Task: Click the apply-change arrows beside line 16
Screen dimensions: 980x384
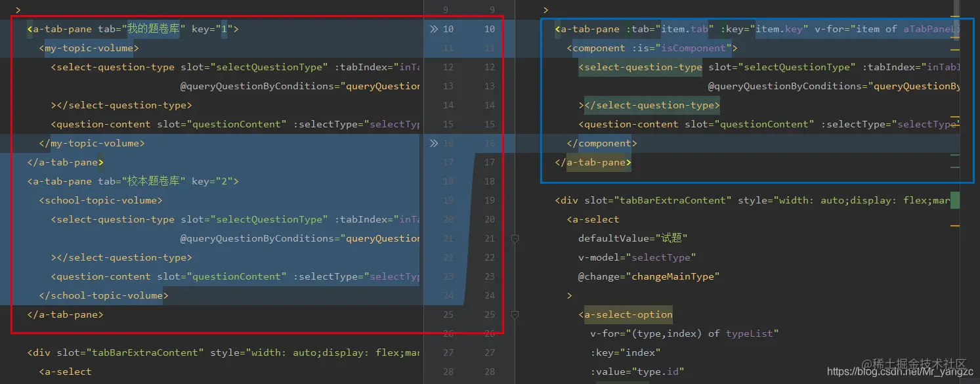Action: click(x=434, y=143)
